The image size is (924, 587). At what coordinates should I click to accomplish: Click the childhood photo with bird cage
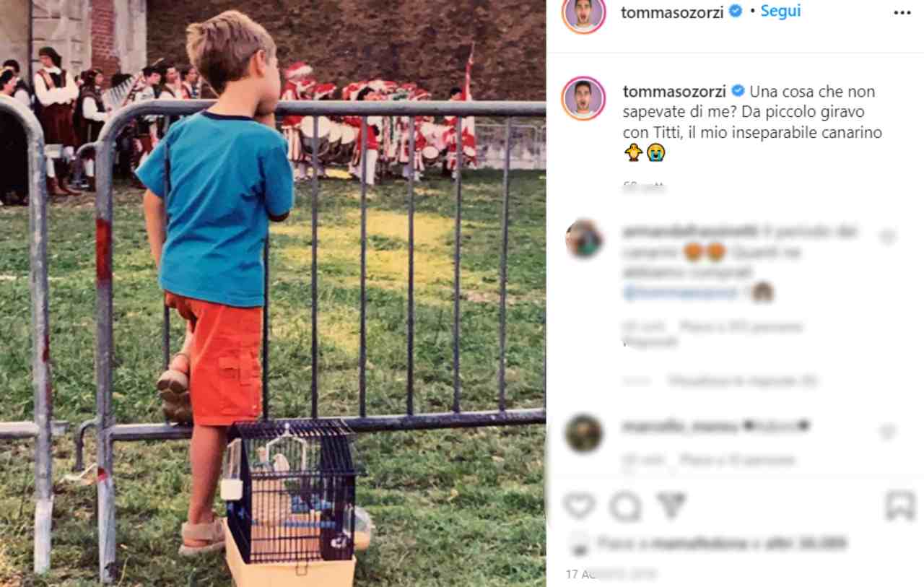tap(273, 293)
